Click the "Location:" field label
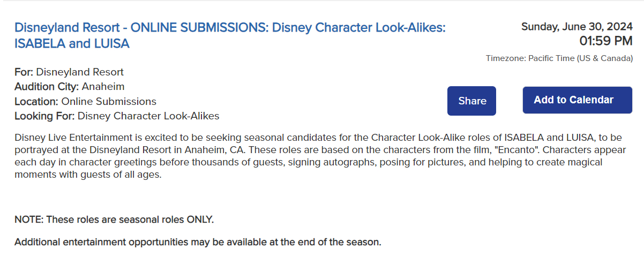Screen dimensions: 644x265 tap(36, 101)
